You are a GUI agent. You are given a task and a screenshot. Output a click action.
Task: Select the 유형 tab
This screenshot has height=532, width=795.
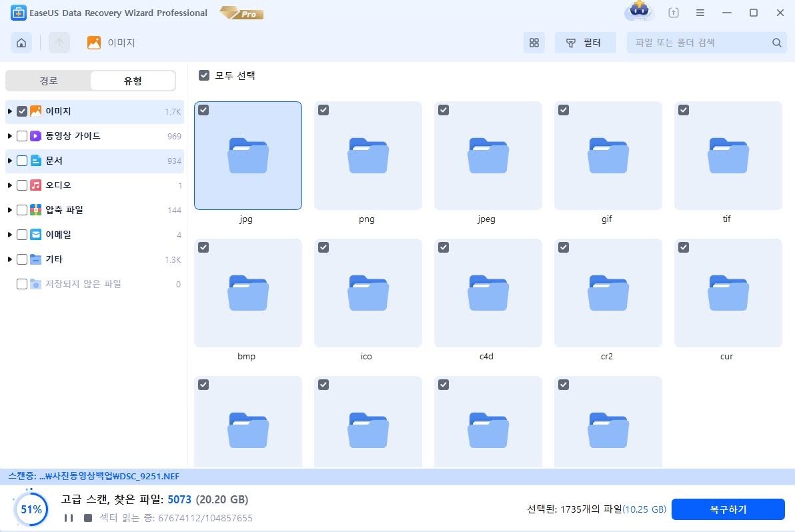tap(133, 81)
